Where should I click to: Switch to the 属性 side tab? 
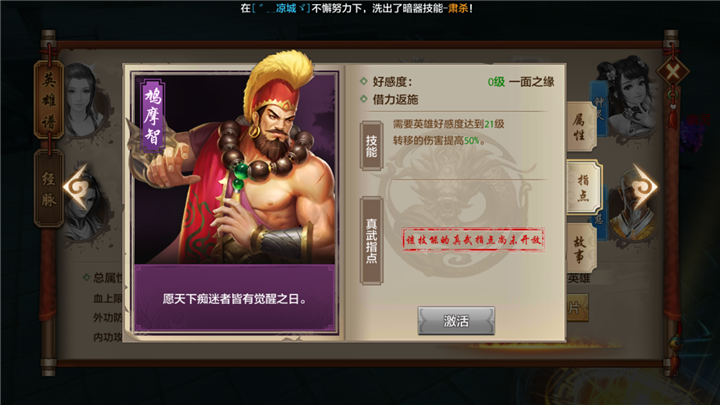(580, 127)
